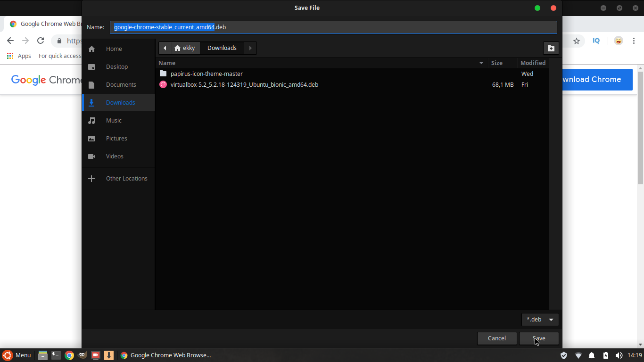Click the virtualbox .deb package icon
The width and height of the screenshot is (644, 362).
tap(163, 85)
